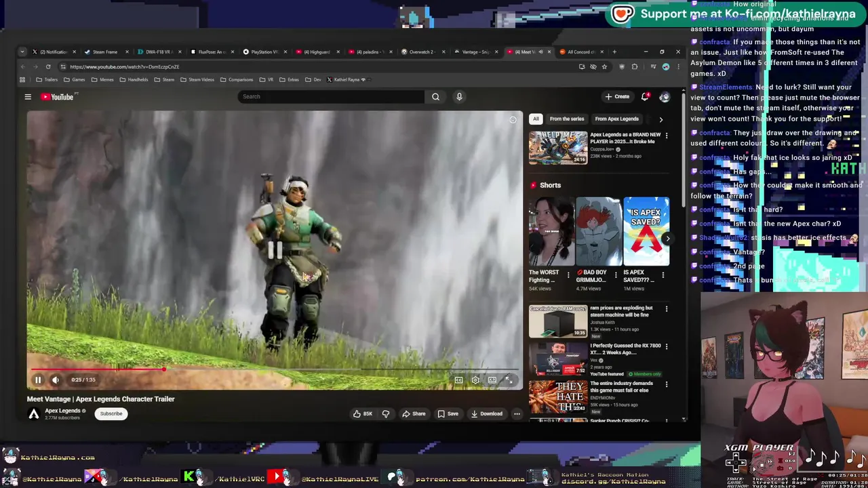Open the BAD BOY GRIMMJO short
This screenshot has width=868, height=488.
coord(599,231)
